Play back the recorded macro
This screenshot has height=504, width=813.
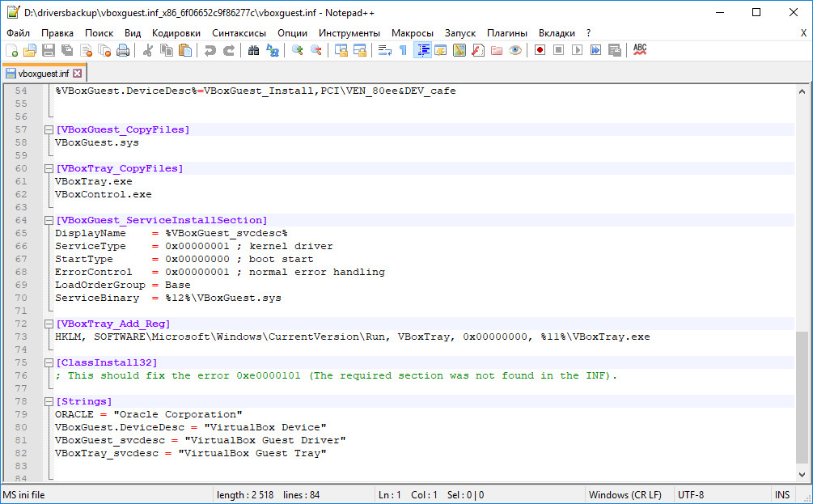(577, 50)
